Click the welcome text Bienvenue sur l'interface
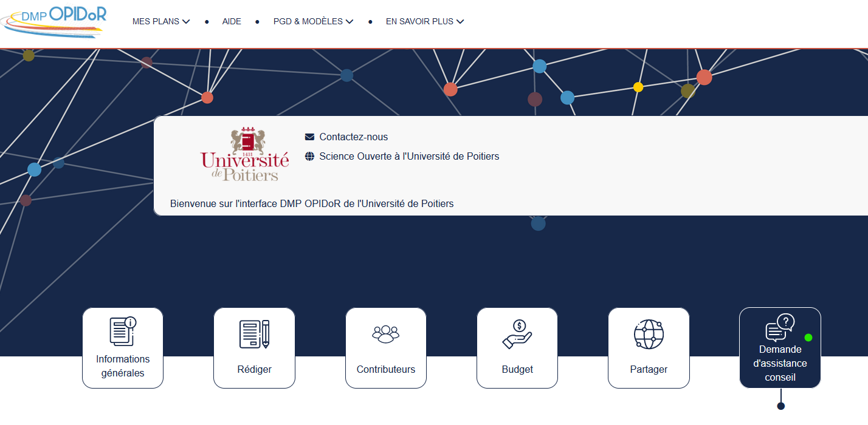Viewport: 868px width, 425px height. point(312,203)
